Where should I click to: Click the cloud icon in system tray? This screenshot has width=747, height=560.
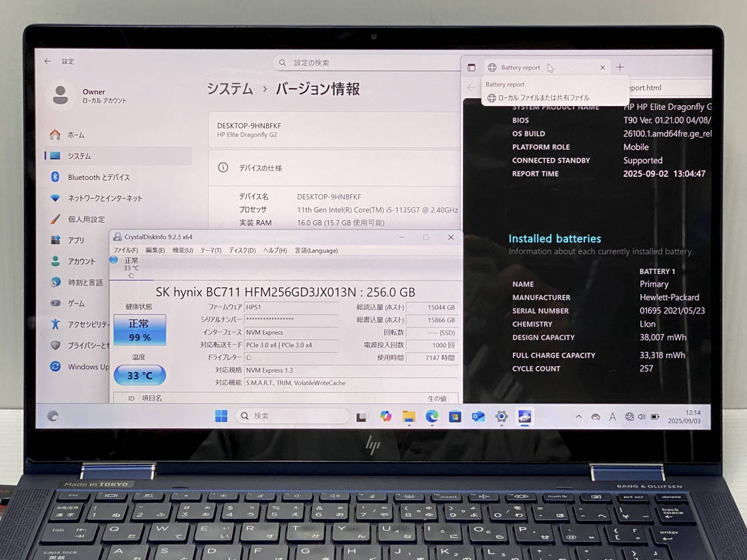[596, 417]
